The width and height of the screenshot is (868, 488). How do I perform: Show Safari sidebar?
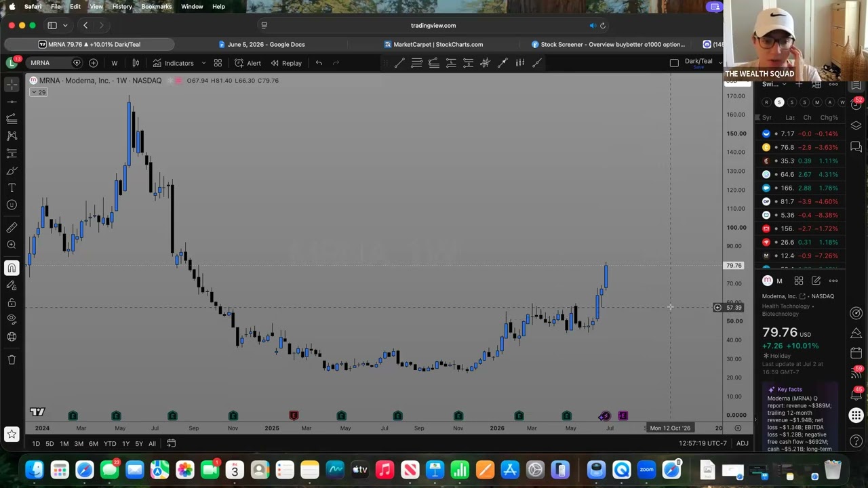click(52, 26)
